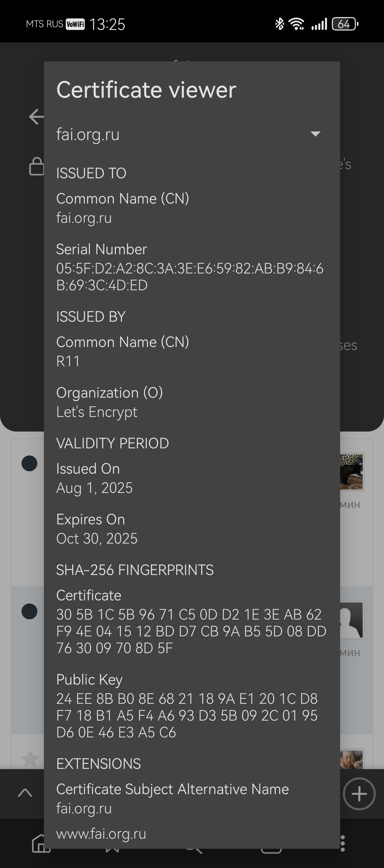Tap the Certificate viewer title
This screenshot has width=384, height=868.
[x=146, y=90]
